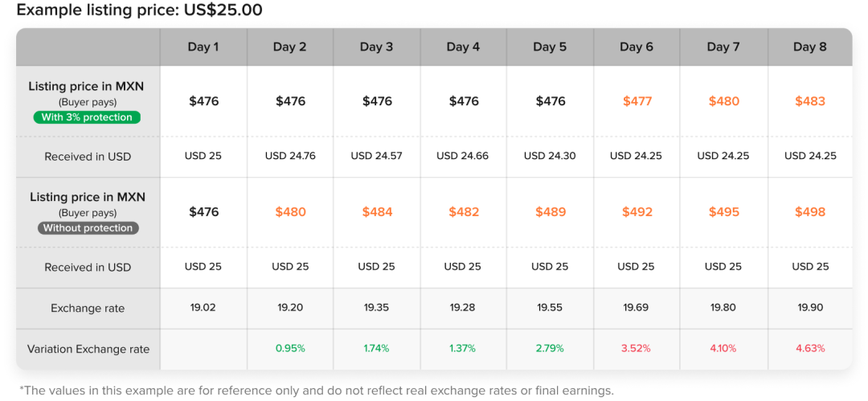Select the red 4.63% variation value

[810, 349]
